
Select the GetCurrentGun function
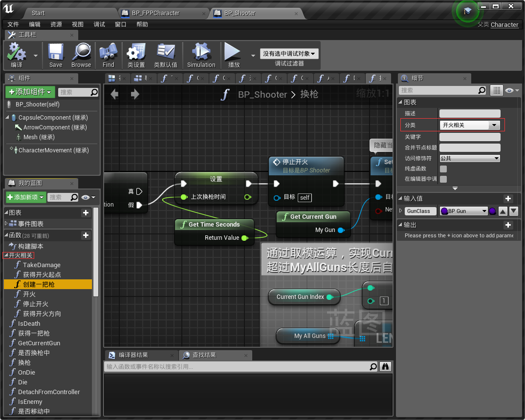[39, 343]
